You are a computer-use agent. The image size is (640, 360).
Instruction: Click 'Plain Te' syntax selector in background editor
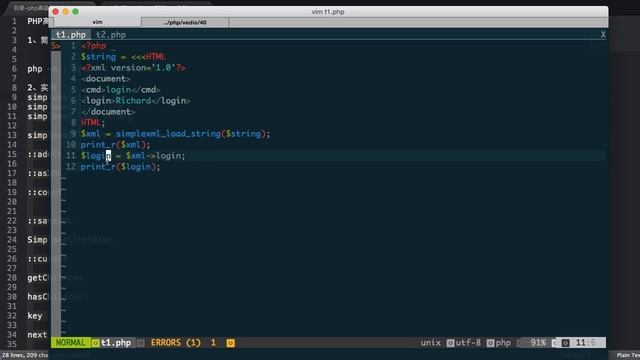point(628,355)
